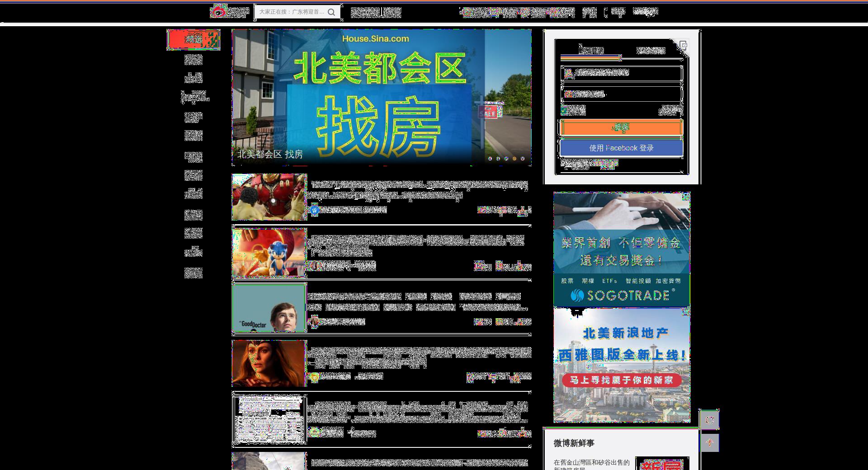Open the Seattle real estate ad
The image size is (868, 470).
622,366
